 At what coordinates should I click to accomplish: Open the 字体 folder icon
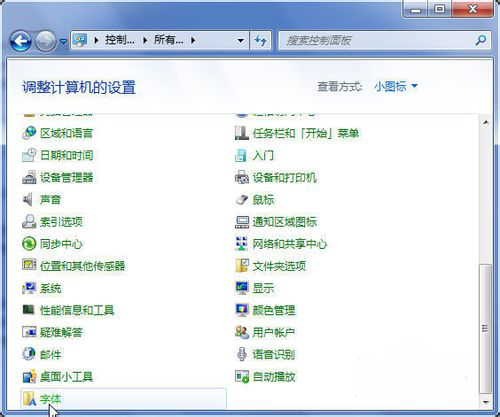coord(29,399)
